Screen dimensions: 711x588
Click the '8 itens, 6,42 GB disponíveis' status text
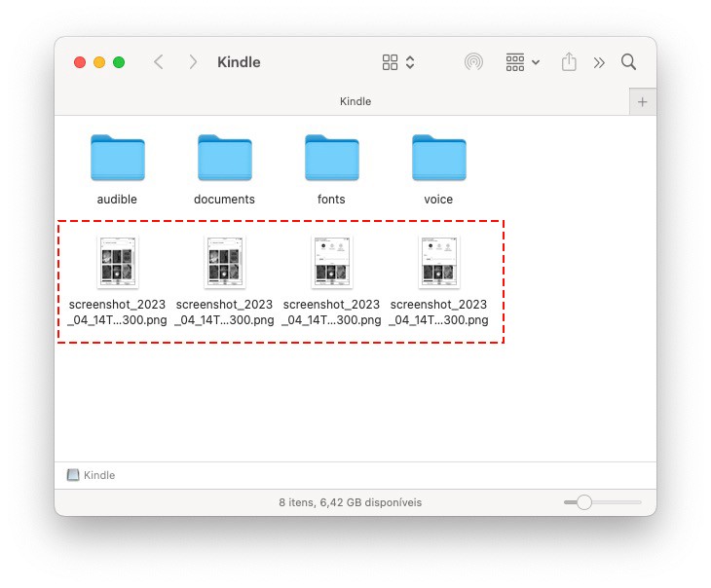click(x=350, y=502)
